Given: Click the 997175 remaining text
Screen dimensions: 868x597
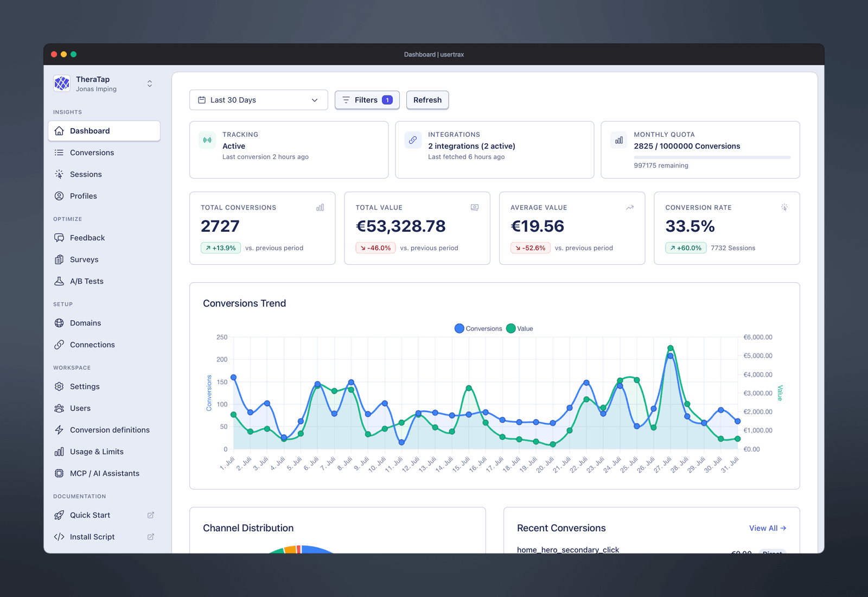Looking at the screenshot, I should coord(661,166).
